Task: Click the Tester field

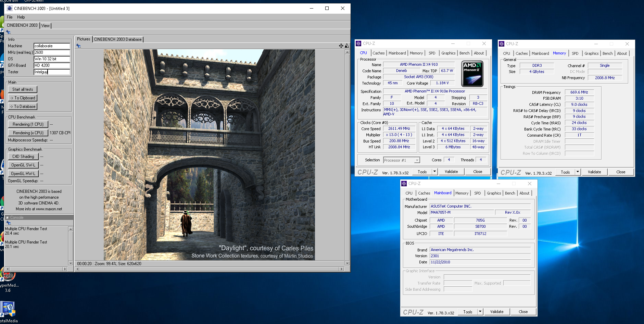Action: pyautogui.click(x=52, y=72)
